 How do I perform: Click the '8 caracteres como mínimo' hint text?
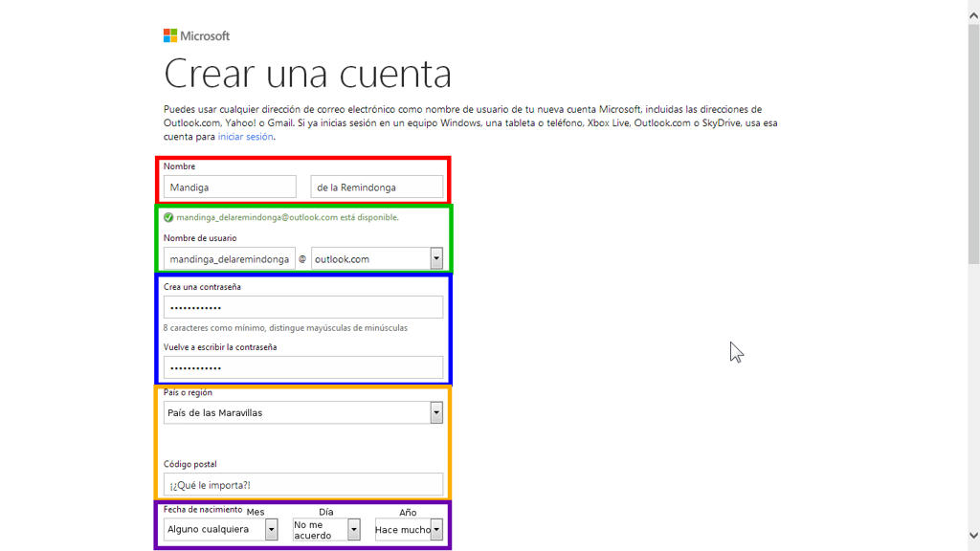pyautogui.click(x=285, y=328)
